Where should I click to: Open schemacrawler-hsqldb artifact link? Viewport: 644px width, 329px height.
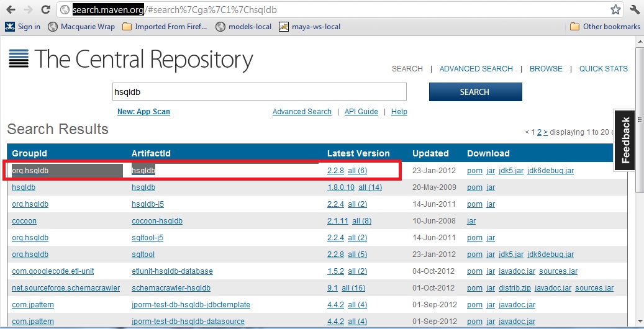(x=171, y=288)
